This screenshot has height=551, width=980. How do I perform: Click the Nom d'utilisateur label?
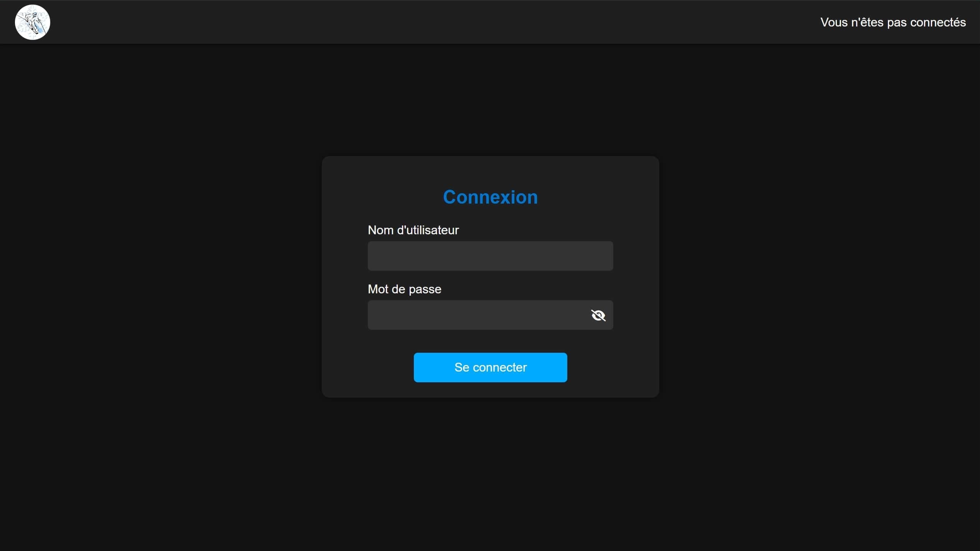(413, 230)
